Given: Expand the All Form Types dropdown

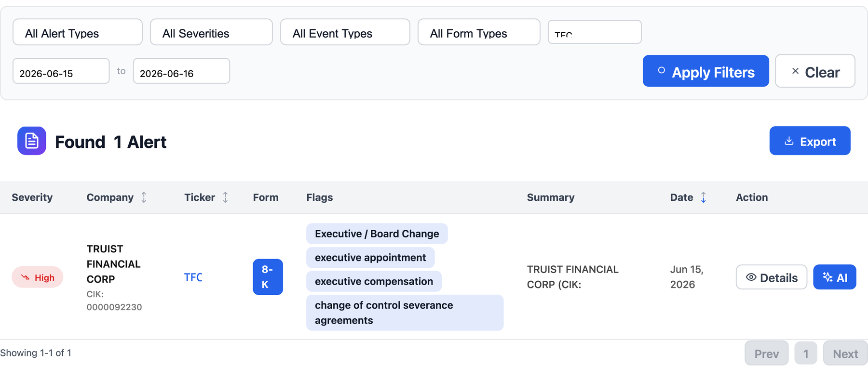Looking at the screenshot, I should [x=479, y=32].
